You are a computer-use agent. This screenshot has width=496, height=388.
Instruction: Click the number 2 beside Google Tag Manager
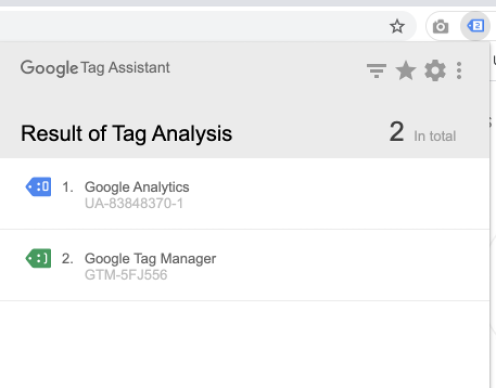point(68,259)
